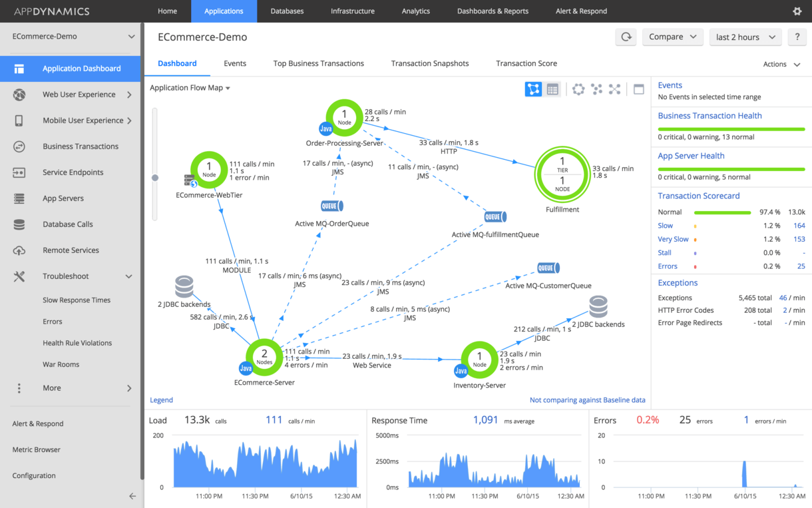Image resolution: width=812 pixels, height=508 pixels.
Task: Expand the More section chevron
Action: [129, 388]
